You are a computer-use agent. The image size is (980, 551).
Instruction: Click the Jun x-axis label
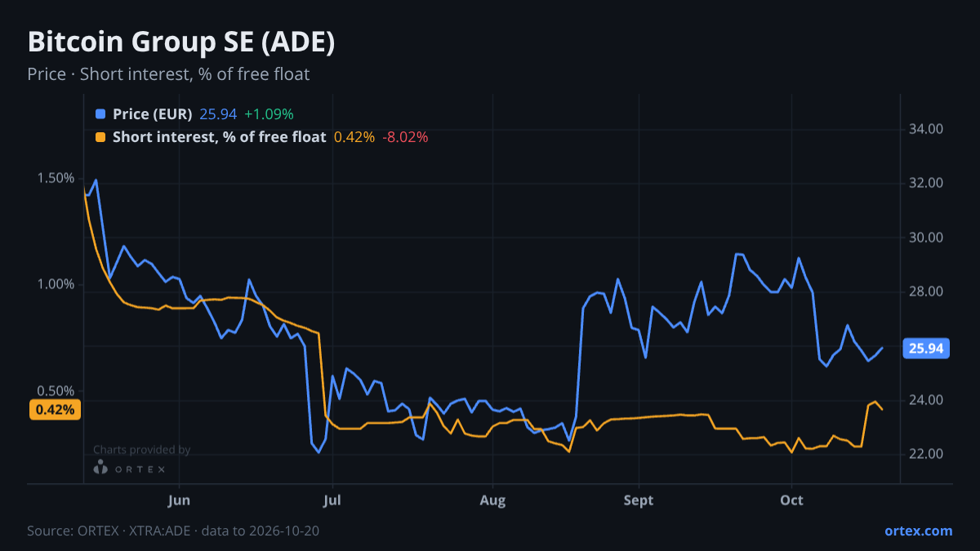(x=179, y=500)
